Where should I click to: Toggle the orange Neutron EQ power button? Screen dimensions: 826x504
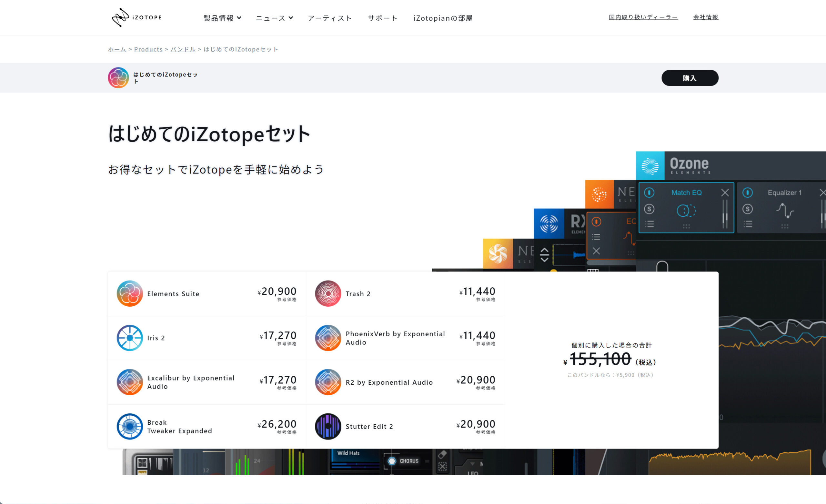coord(596,222)
